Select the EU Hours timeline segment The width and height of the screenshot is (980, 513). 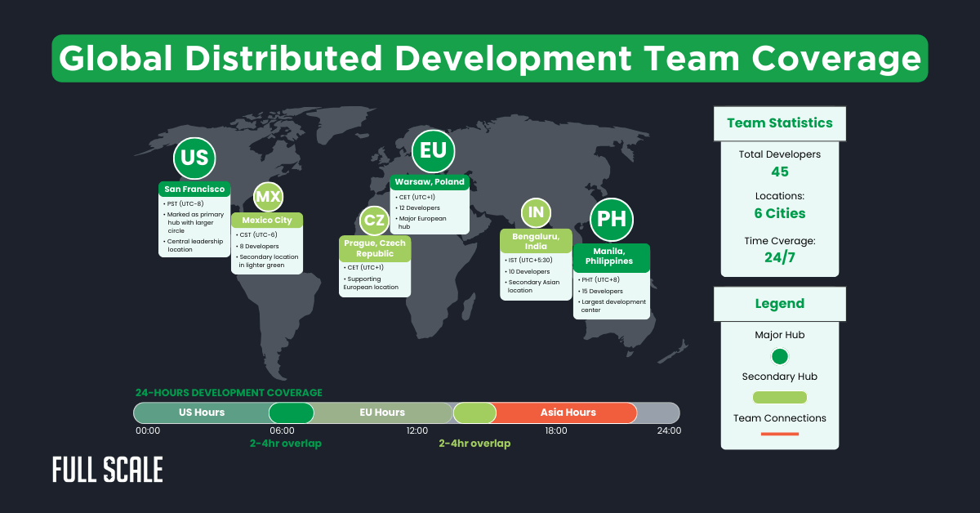382,413
